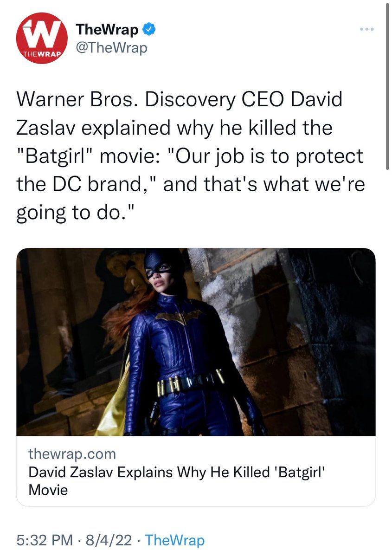The image size is (392, 557).
Task: Open TheWrap's red W profile avatar
Action: pos(42,38)
